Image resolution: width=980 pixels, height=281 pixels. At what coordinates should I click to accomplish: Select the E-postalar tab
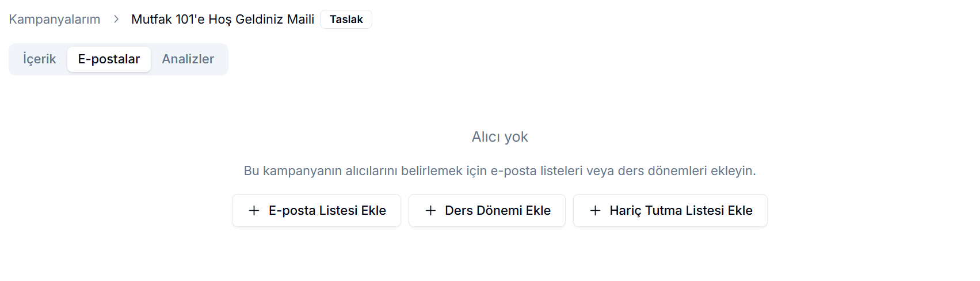pyautogui.click(x=109, y=59)
